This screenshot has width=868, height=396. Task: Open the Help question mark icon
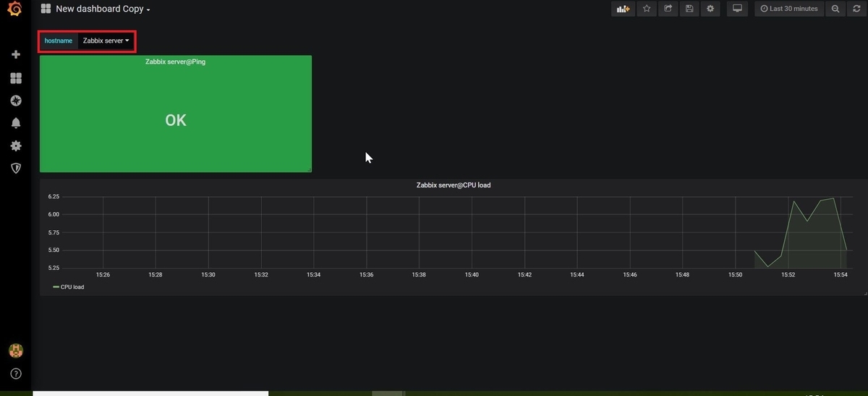point(16,374)
